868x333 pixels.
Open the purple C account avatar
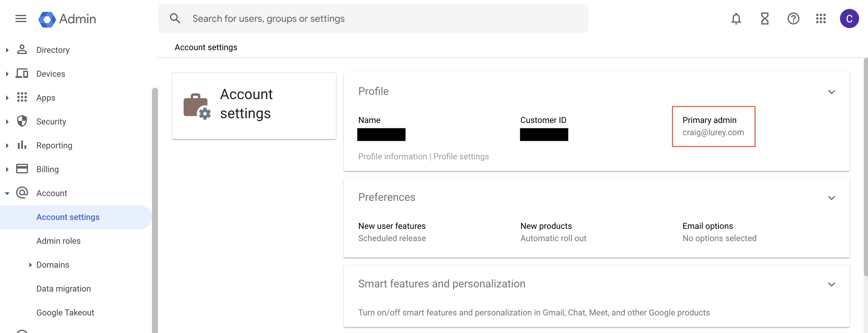pyautogui.click(x=849, y=18)
